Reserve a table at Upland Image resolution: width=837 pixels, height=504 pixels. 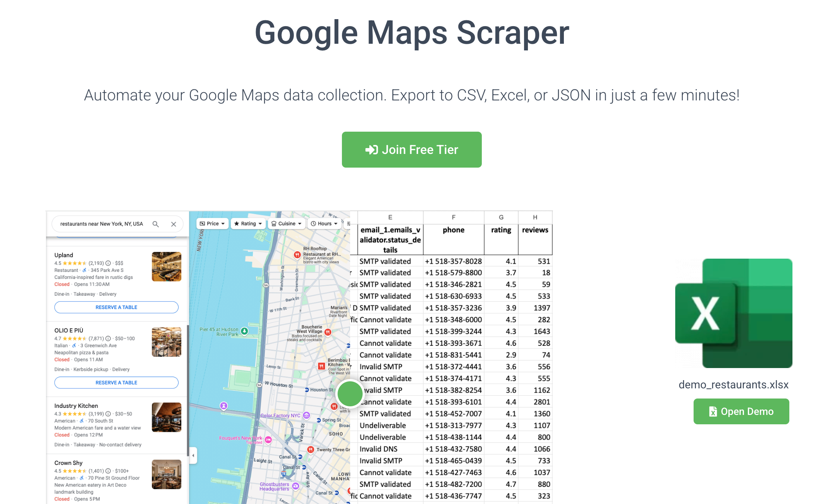[x=116, y=307]
